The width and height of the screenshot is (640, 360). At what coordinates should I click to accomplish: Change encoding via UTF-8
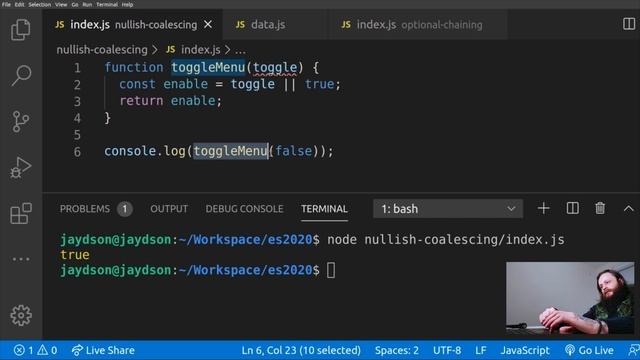[x=447, y=350]
